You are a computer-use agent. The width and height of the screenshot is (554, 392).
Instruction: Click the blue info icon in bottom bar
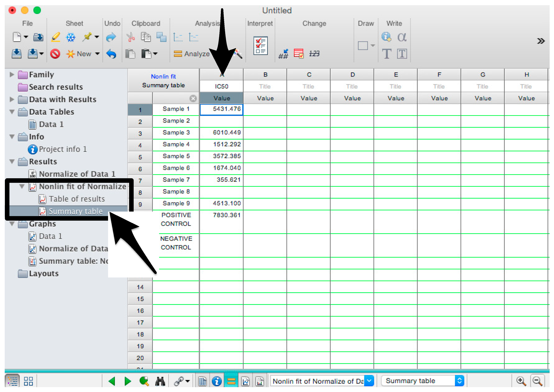pyautogui.click(x=216, y=381)
